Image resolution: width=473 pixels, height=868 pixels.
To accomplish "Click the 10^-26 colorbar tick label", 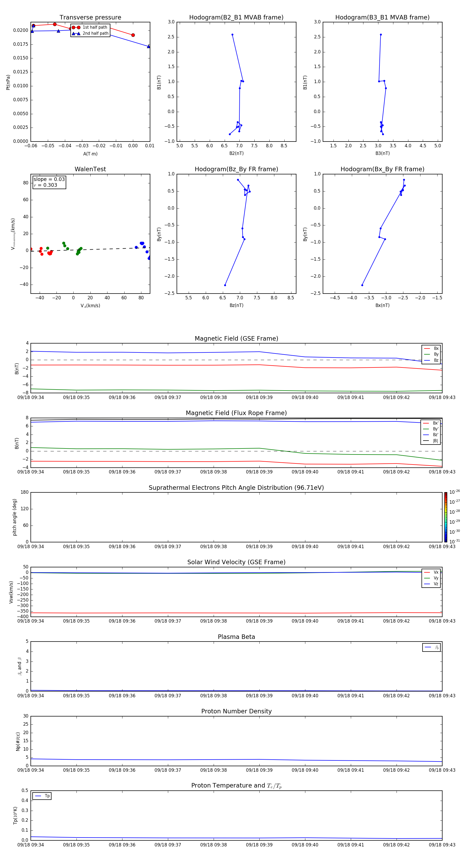I will click(455, 492).
